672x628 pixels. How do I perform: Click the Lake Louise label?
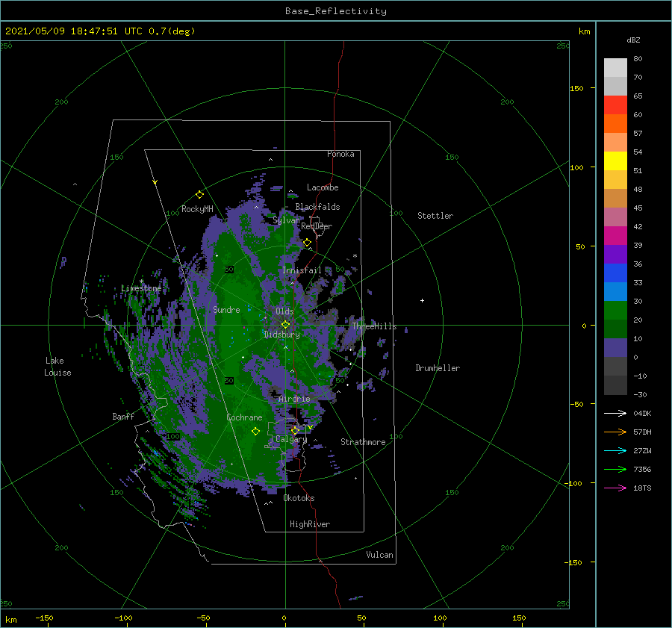tap(57, 367)
